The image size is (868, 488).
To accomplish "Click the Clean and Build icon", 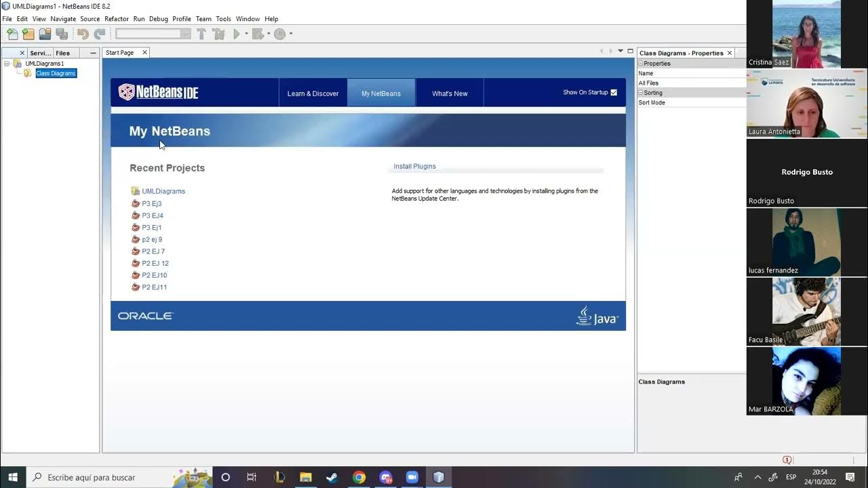I will coord(218,34).
